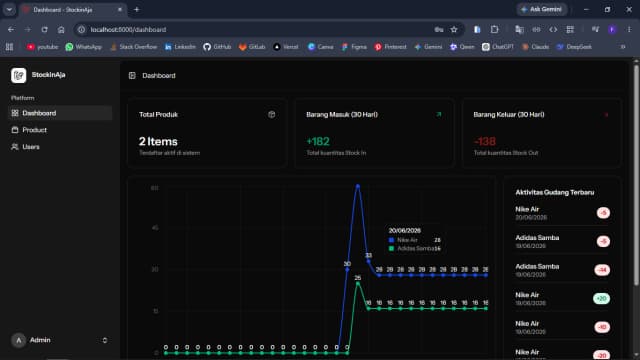Select the +182 stock in value

tap(318, 141)
